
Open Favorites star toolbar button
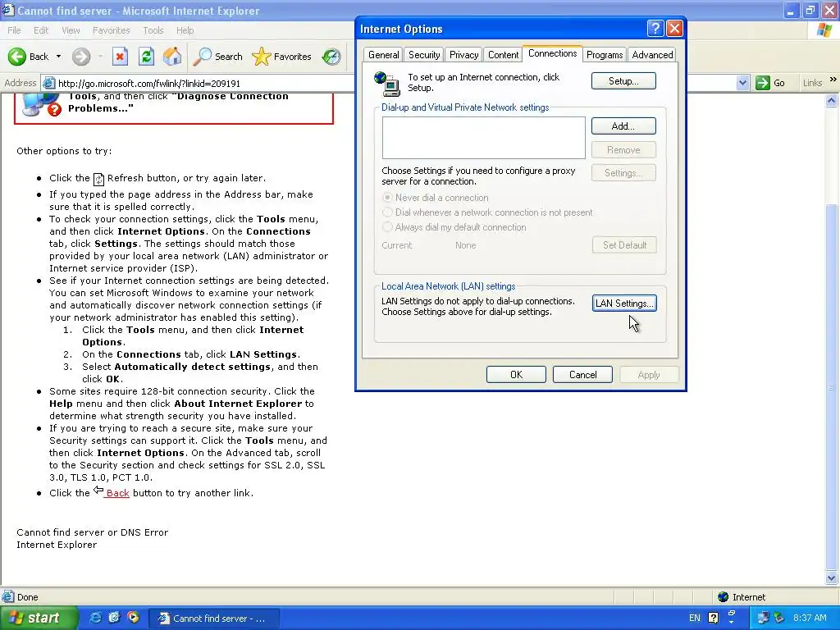[x=282, y=57]
